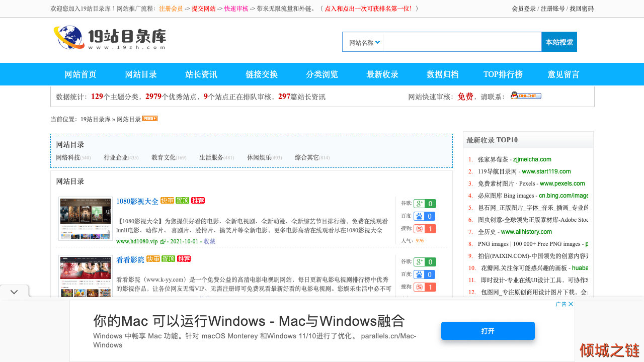644x362 pixels.
Task: Click Sogou rank icon for 1080影视大全
Action: (425, 229)
